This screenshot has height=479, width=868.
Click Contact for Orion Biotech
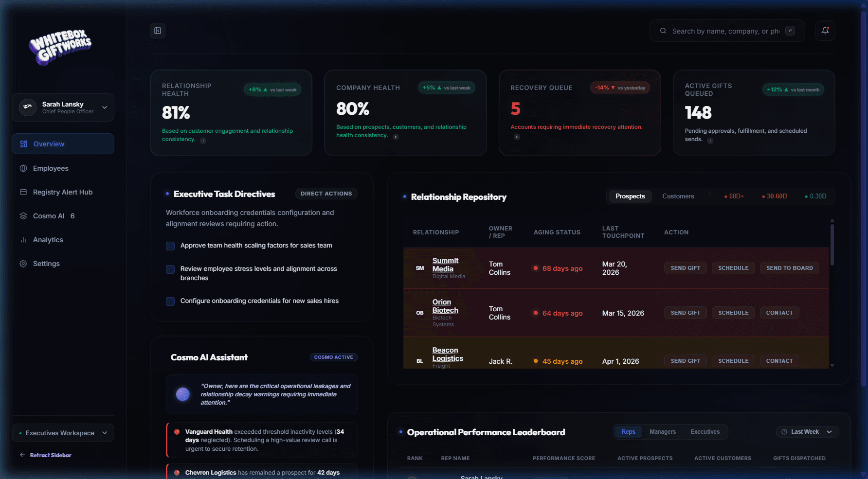click(x=779, y=313)
